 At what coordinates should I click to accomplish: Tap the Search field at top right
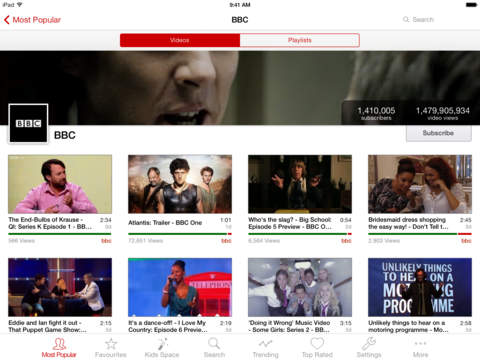pos(418,20)
